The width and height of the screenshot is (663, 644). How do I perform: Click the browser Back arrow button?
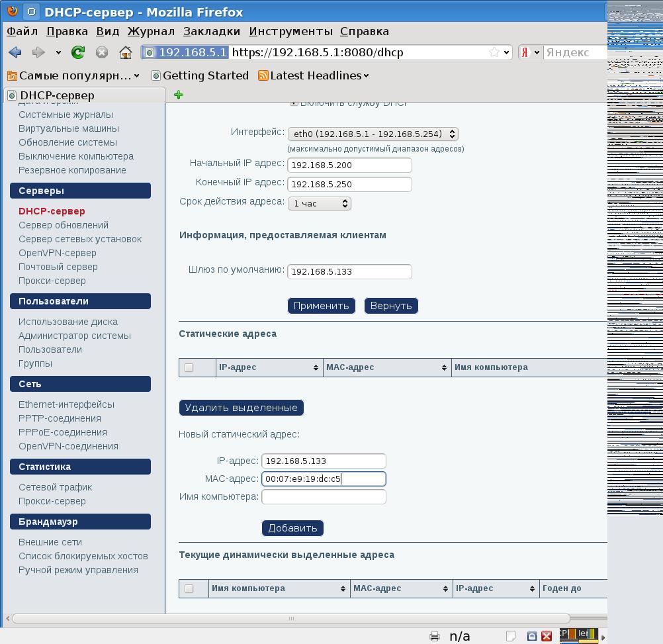(15, 52)
